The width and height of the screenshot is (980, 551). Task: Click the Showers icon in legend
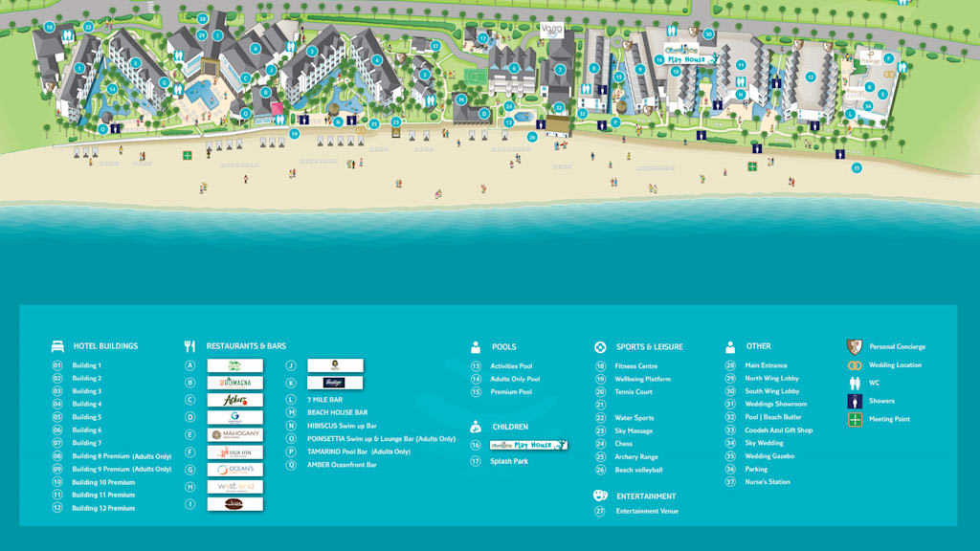[855, 401]
